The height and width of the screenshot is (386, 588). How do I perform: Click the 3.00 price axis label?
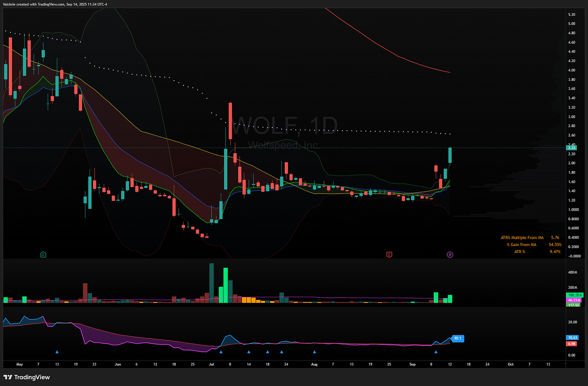(572, 117)
